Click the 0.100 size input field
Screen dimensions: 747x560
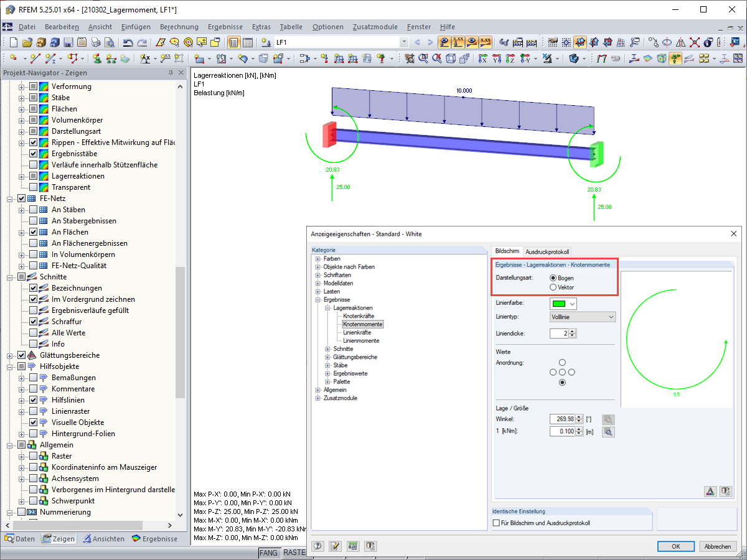563,431
